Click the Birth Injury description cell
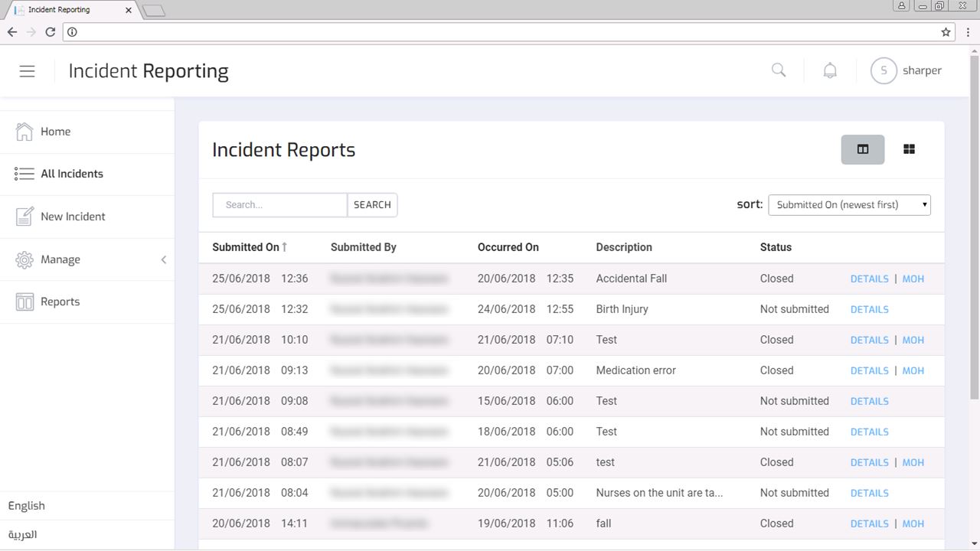This screenshot has height=551, width=980. (x=622, y=309)
